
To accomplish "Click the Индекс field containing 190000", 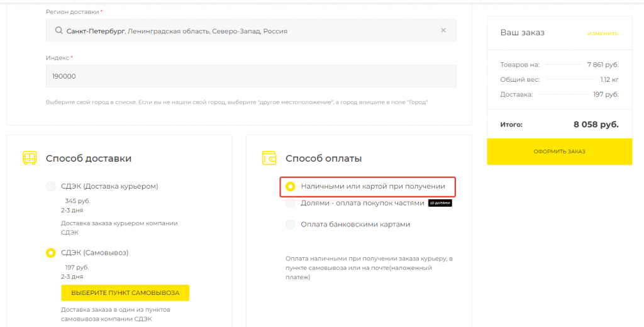I will click(x=251, y=76).
